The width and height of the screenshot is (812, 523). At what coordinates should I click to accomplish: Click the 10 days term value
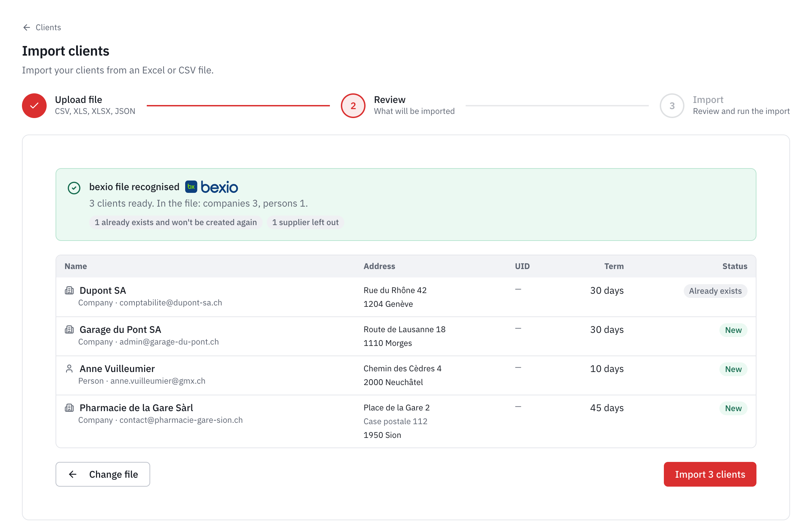(x=607, y=369)
